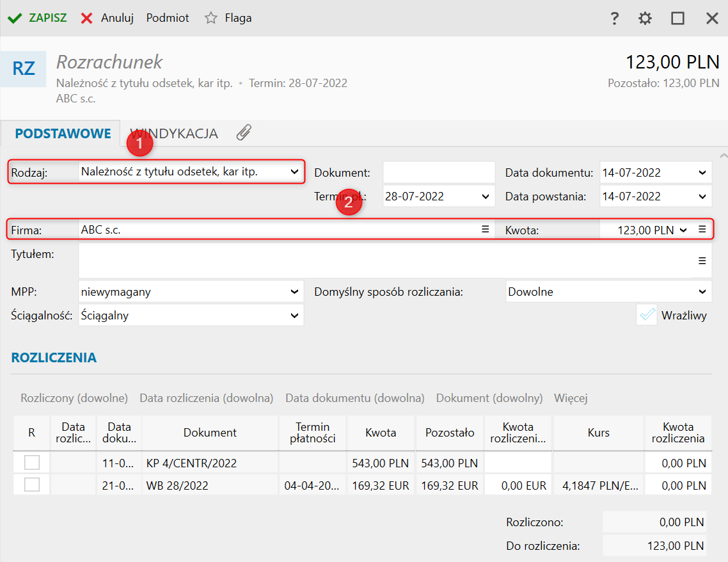Open the Tytułem field menu icon
This screenshot has height=562, width=728.
pyautogui.click(x=702, y=261)
